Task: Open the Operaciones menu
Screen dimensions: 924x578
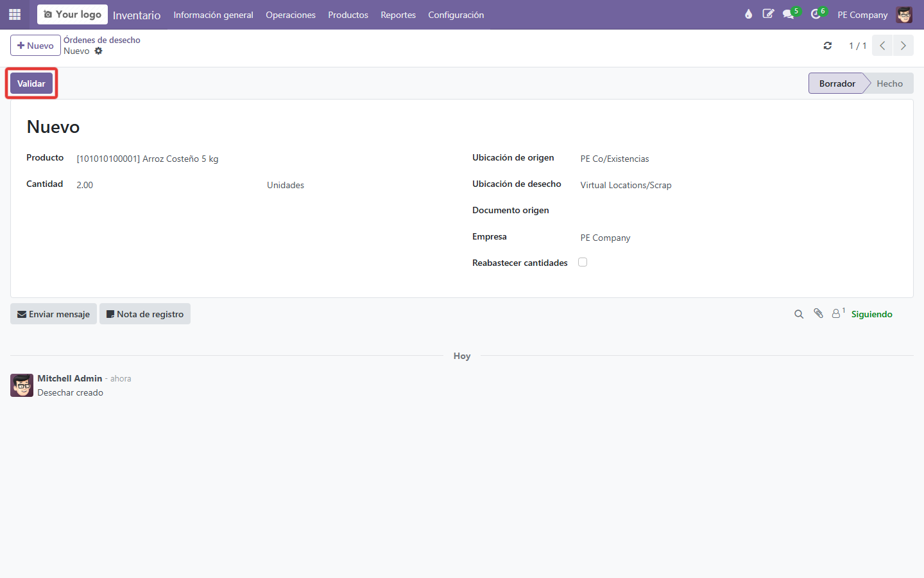Action: pyautogui.click(x=291, y=15)
